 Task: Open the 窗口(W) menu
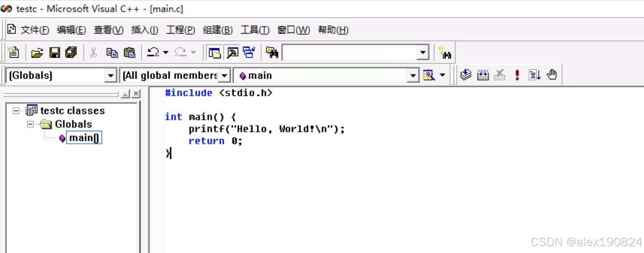(294, 30)
